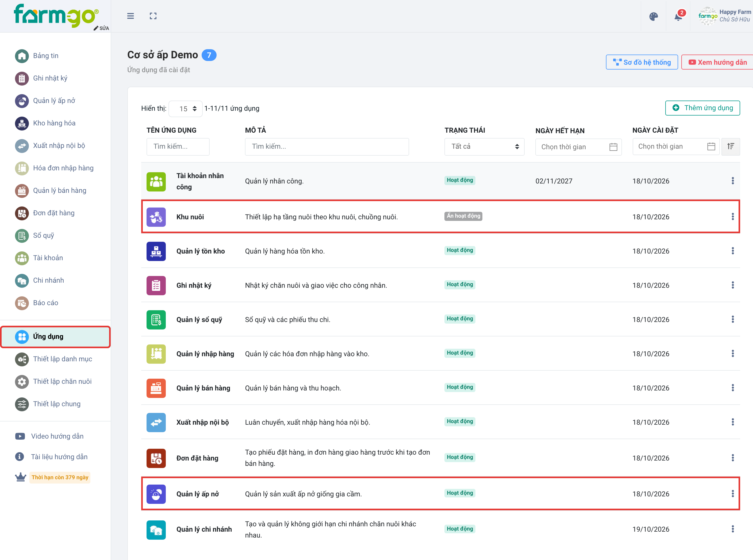Click the Mô tả search field
753x560 pixels.
(x=327, y=147)
